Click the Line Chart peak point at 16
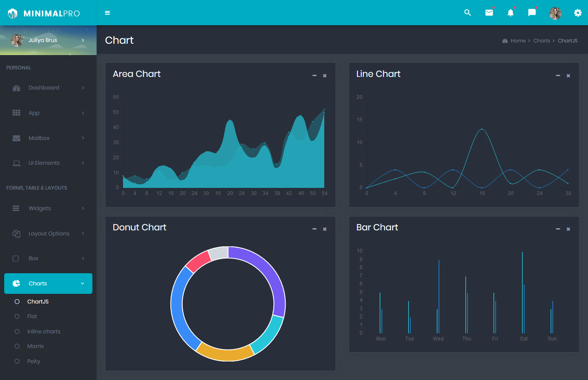Image resolution: width=588 pixels, height=380 pixels. click(x=482, y=129)
